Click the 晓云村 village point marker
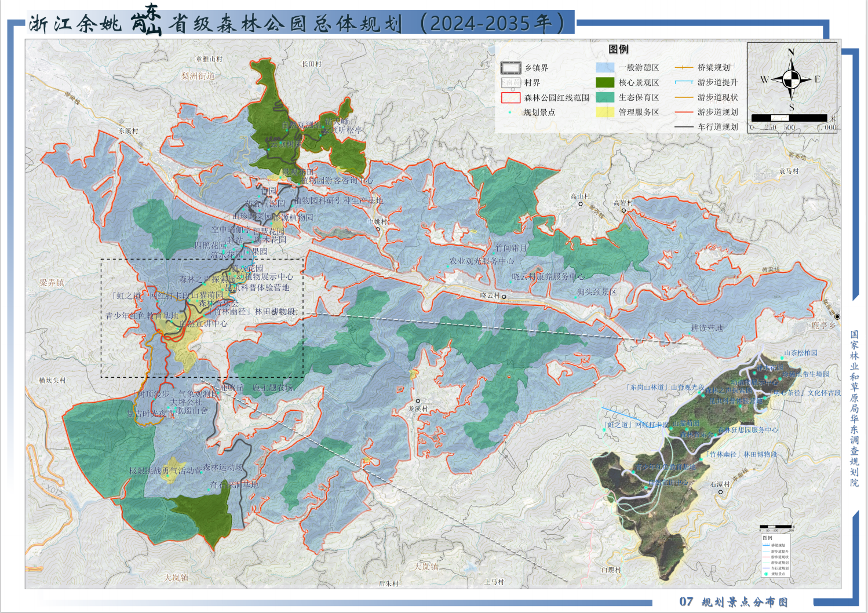Viewport: 868px width, 613px height. (504, 297)
